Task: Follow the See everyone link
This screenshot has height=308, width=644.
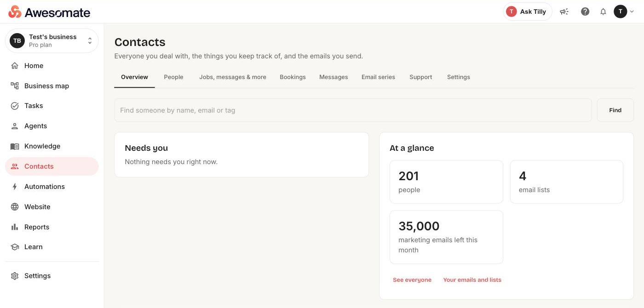Action: click(x=412, y=280)
